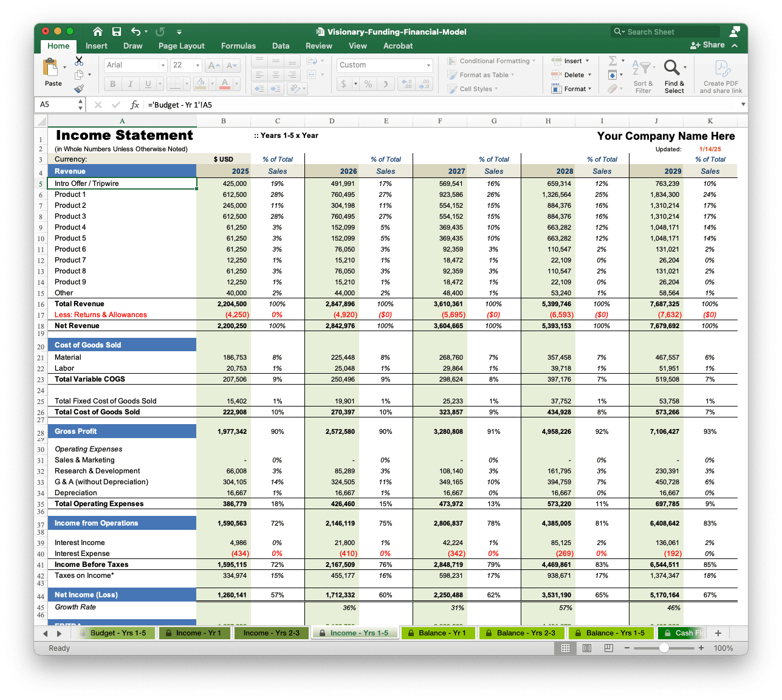Screen dimensions: 782x700
Task: Click the zoom slider knob in status bar
Action: pyautogui.click(x=664, y=648)
